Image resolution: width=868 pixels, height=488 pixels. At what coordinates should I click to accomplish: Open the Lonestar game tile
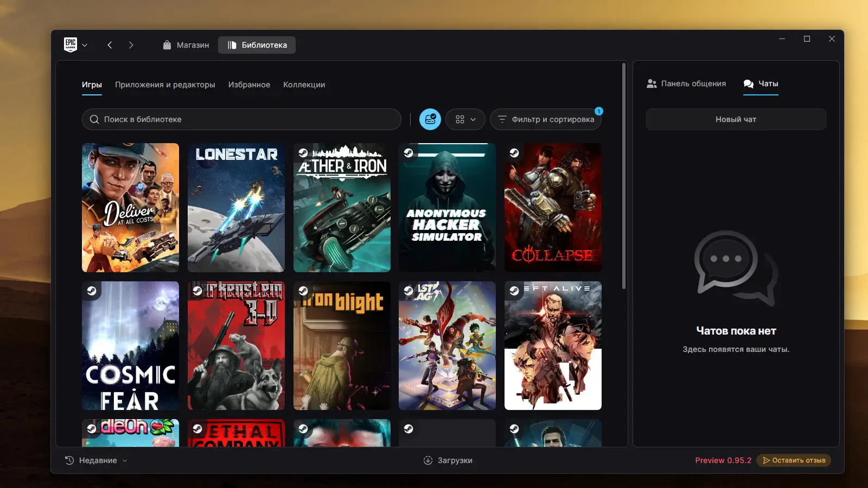click(236, 208)
